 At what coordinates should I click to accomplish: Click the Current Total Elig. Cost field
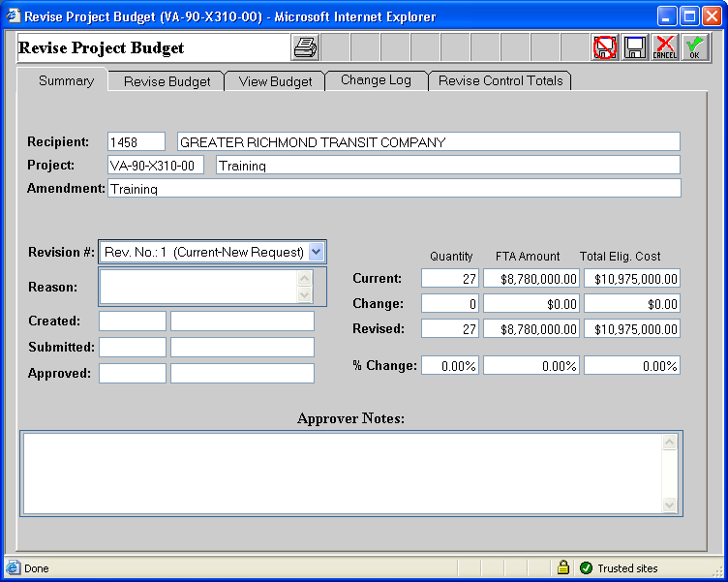(632, 278)
